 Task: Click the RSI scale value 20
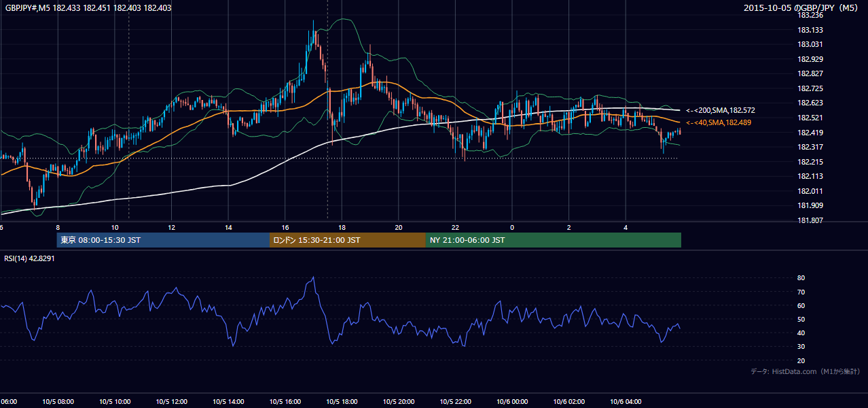point(801,360)
